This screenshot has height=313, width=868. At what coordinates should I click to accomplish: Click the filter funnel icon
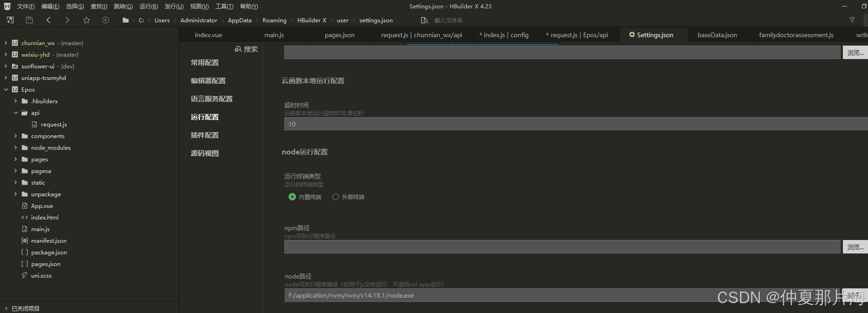coord(852,20)
